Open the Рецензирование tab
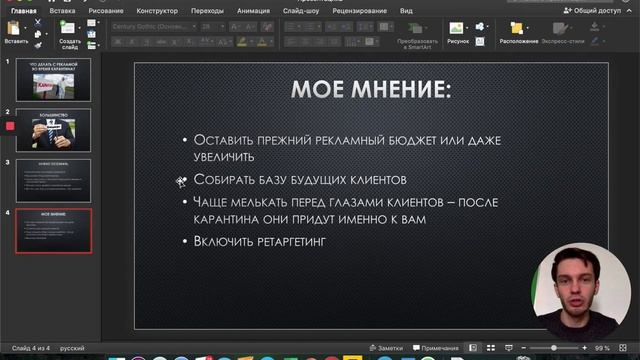The height and width of the screenshot is (360, 640). click(360, 11)
